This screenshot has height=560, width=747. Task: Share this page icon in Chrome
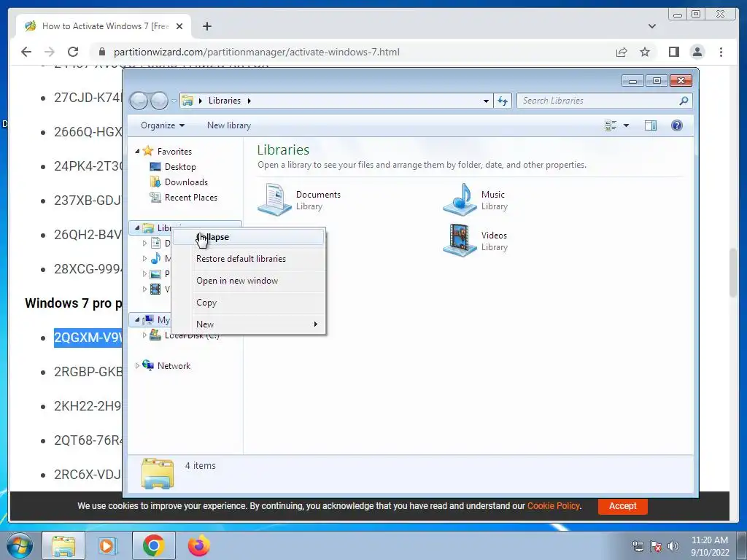point(622,52)
